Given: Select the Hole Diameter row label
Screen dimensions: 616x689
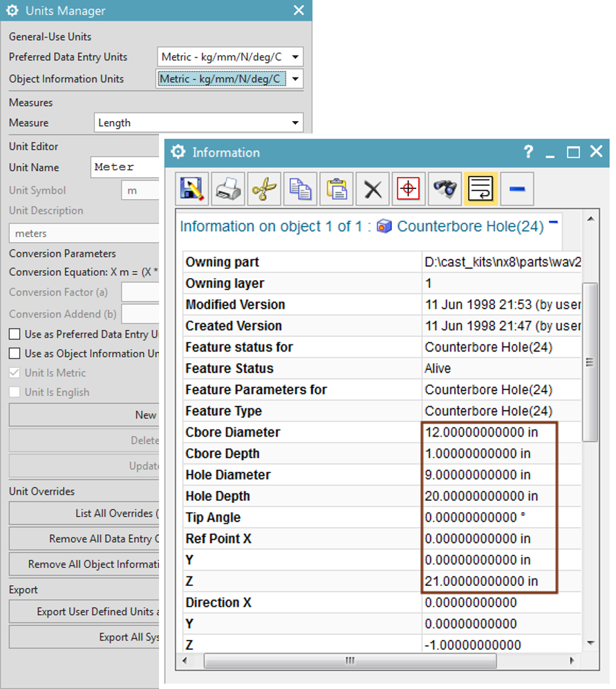Looking at the screenshot, I should point(228,475).
